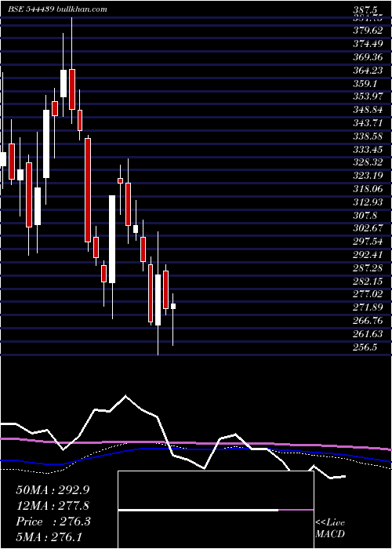Click the 256.5 price axis label

[366, 347]
